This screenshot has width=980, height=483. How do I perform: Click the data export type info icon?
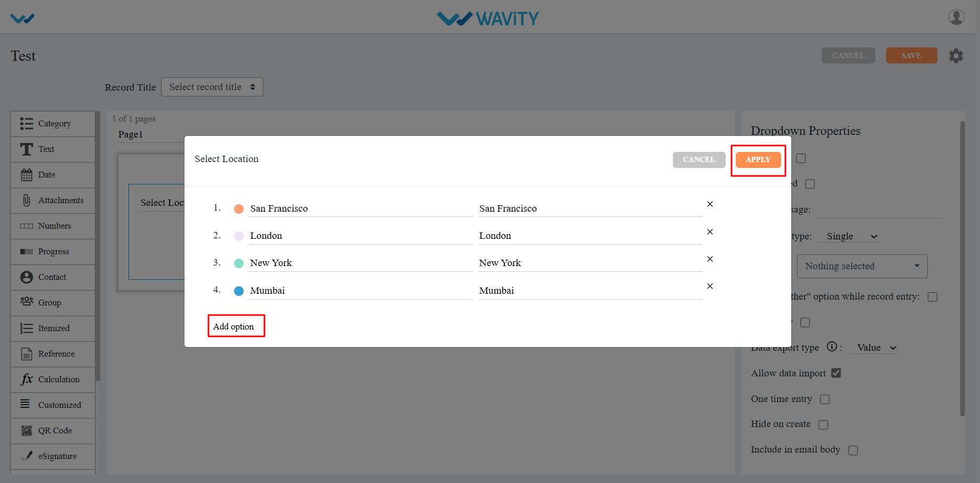(x=832, y=347)
